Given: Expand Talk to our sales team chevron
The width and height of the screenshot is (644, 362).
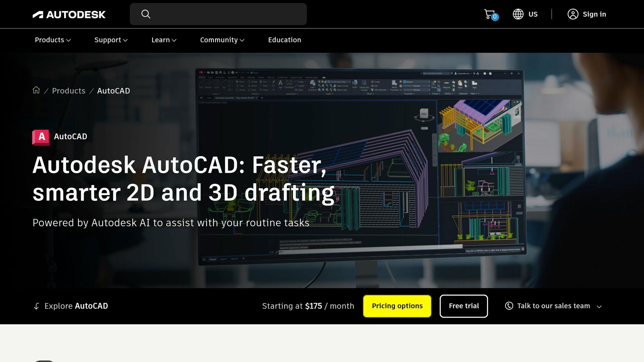Looking at the screenshot, I should click(599, 307).
